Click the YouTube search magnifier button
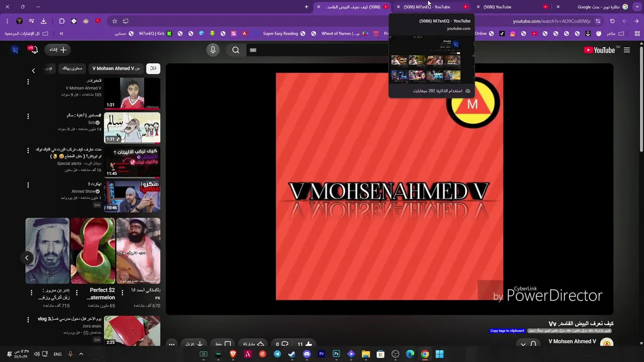Viewport: 644px width, 362px height. point(235,50)
